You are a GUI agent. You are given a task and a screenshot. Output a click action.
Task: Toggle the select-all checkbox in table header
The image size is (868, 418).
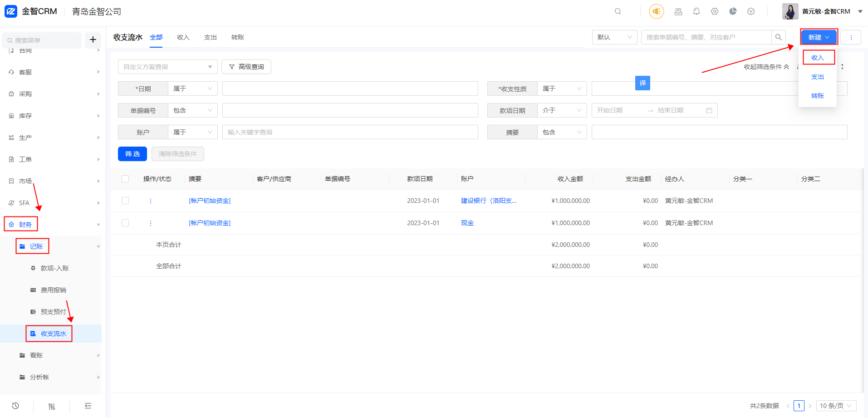pos(125,179)
